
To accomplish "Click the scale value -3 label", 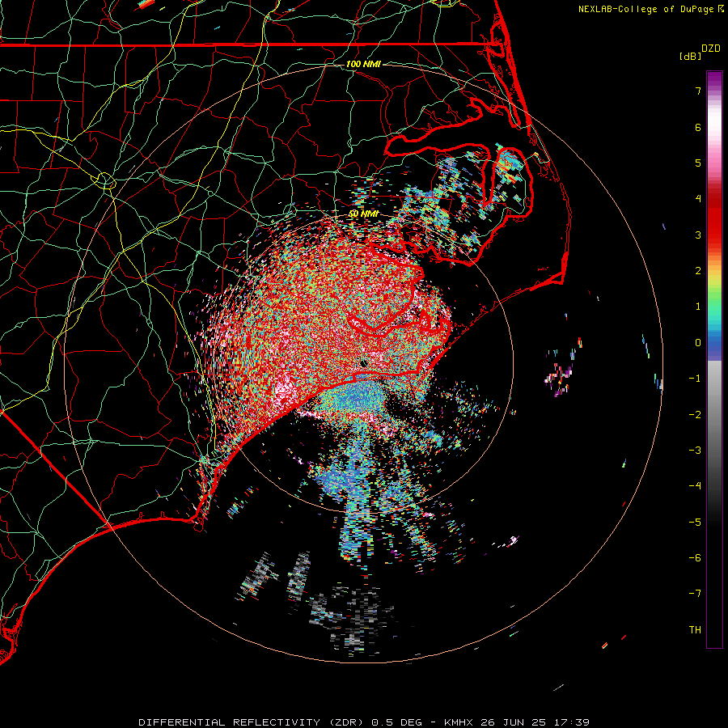I will (695, 451).
